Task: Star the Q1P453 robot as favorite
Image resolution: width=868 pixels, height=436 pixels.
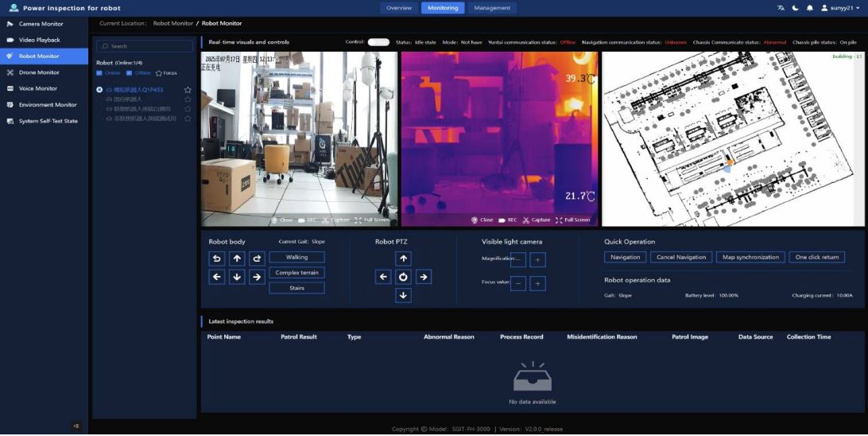Action: [x=188, y=90]
